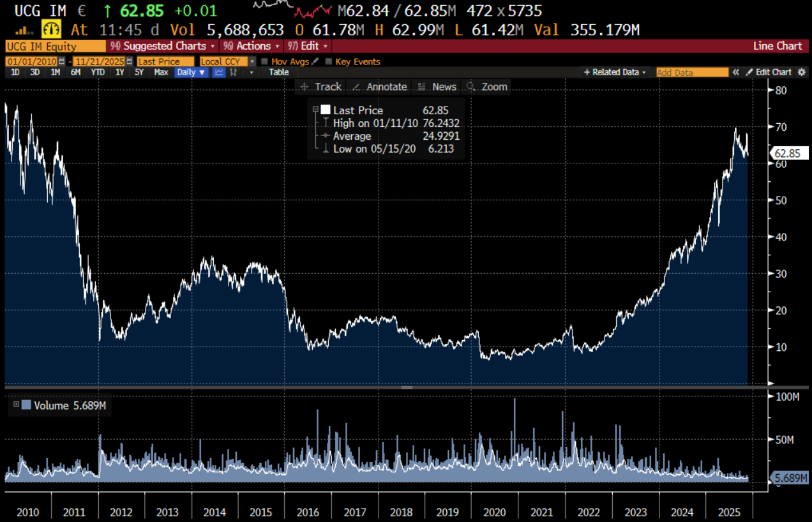The image size is (812, 522).
Task: Click the Local CCY currency field
Action: click(x=223, y=61)
